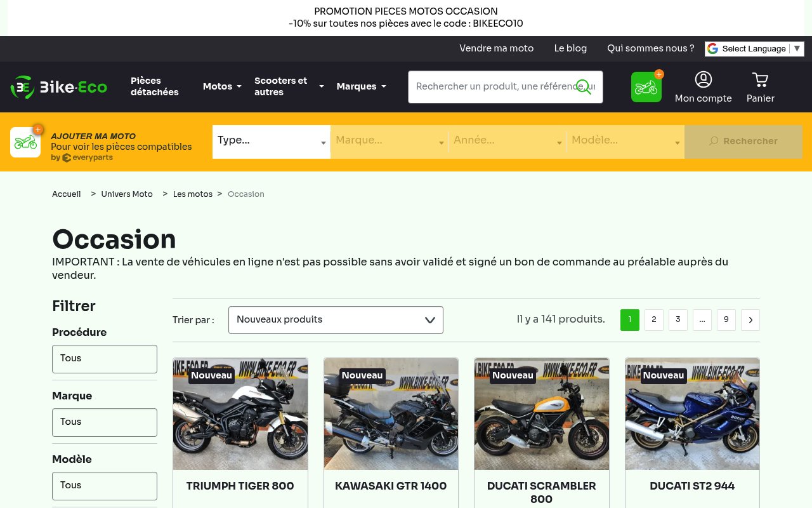Click the white Ajouter ma moto motorcycle icon

click(25, 142)
